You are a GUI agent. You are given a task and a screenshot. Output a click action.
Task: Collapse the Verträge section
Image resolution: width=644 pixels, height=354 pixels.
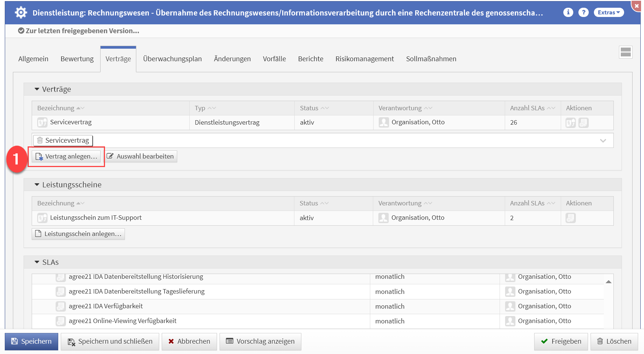[x=37, y=89]
